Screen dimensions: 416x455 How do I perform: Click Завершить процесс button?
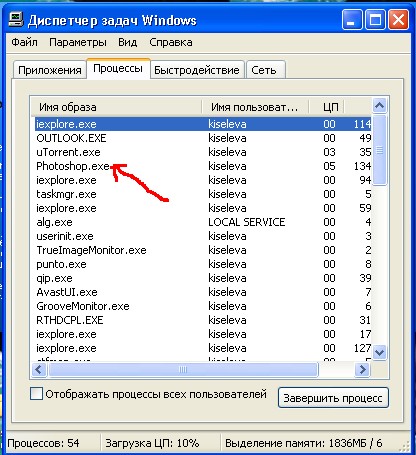click(333, 398)
